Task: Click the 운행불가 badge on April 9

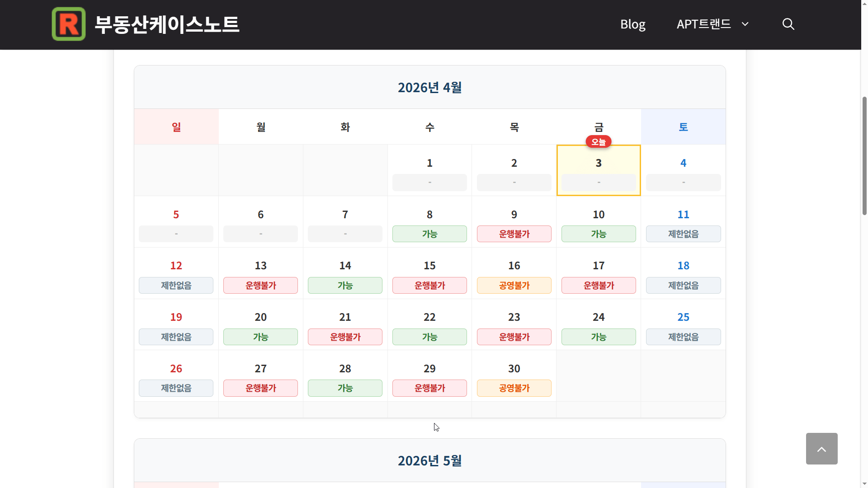Action: pyautogui.click(x=514, y=234)
